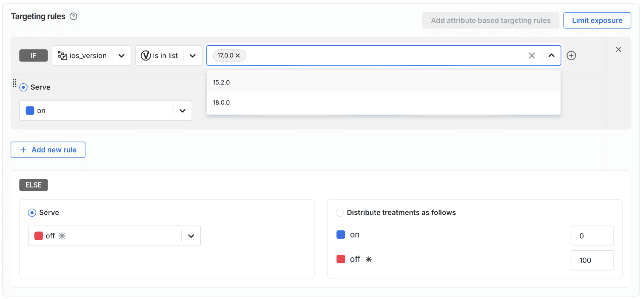Expand the 'is in list' matcher dropdown

[193, 55]
